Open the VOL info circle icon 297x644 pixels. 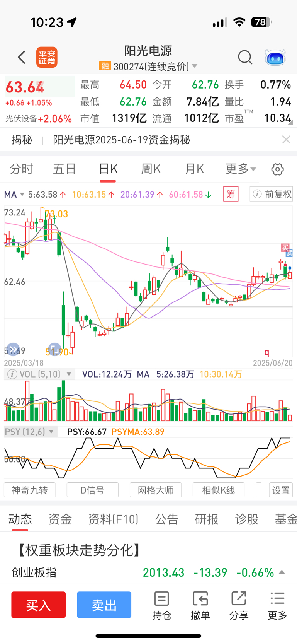12,374
